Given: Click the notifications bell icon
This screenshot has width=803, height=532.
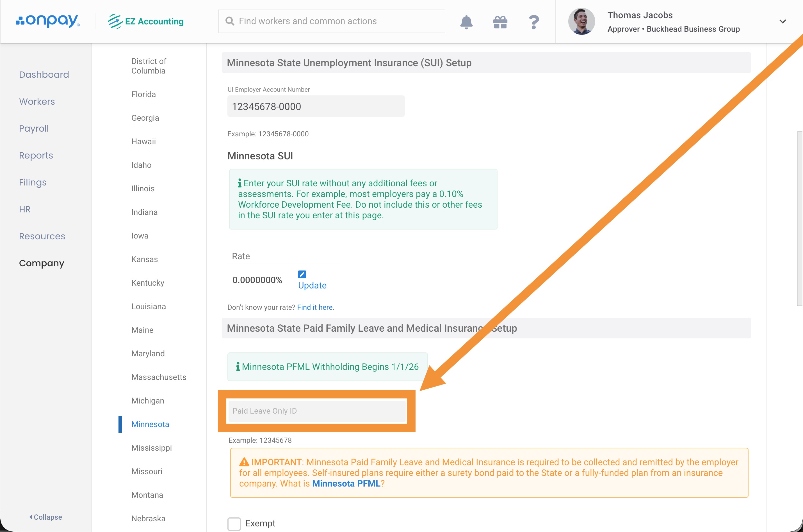Looking at the screenshot, I should coord(466,22).
